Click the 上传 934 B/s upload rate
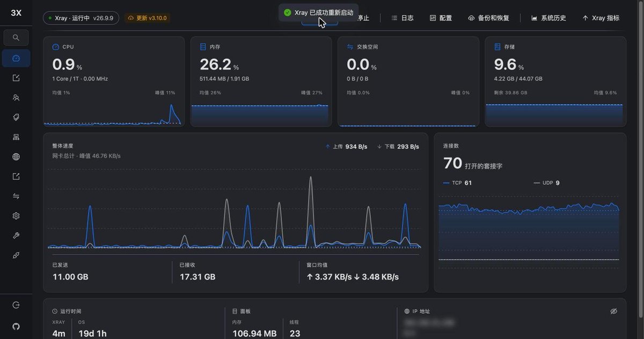This screenshot has width=644, height=339. click(x=347, y=146)
